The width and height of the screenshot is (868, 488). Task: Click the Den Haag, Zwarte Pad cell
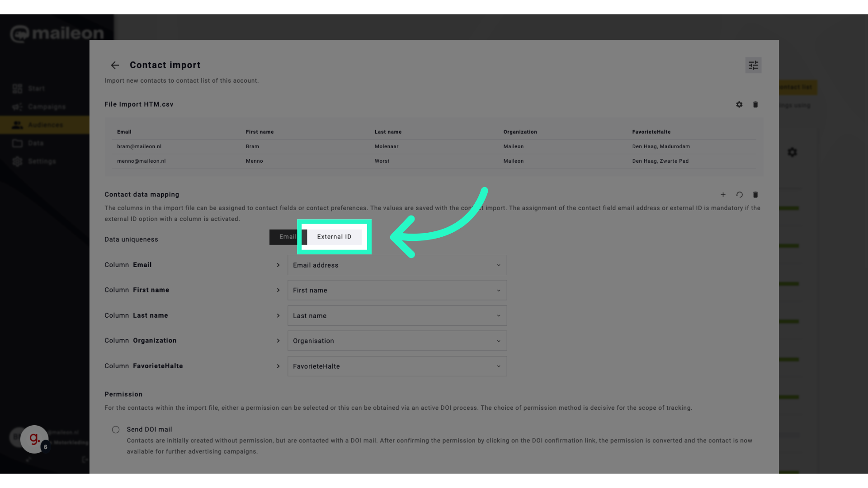[x=660, y=161]
